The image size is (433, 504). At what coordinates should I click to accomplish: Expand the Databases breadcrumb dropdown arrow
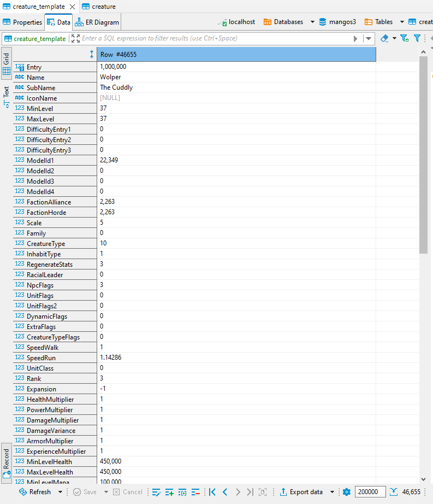coord(312,22)
